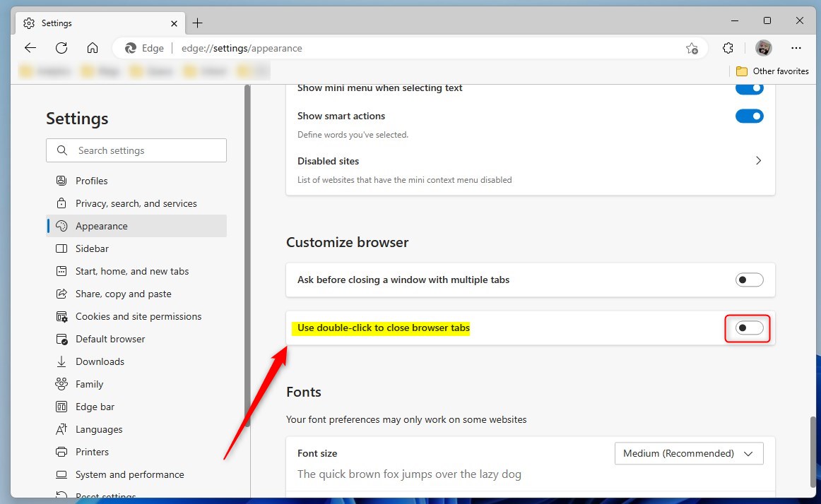Add this page to favorites star icon

tap(692, 48)
